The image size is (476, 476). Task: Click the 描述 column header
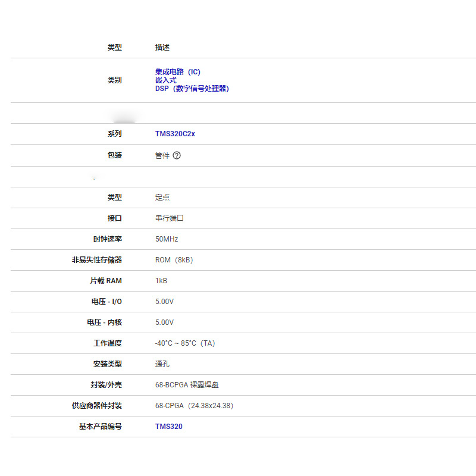tap(162, 48)
